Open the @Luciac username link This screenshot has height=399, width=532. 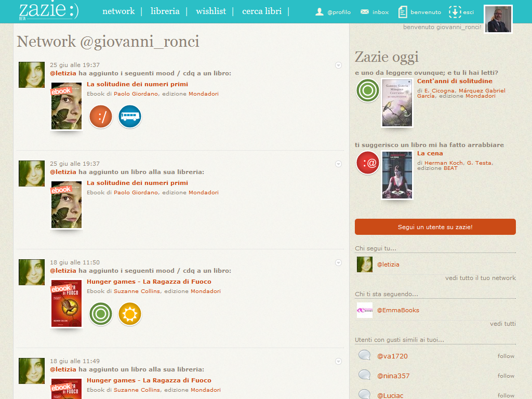390,395
